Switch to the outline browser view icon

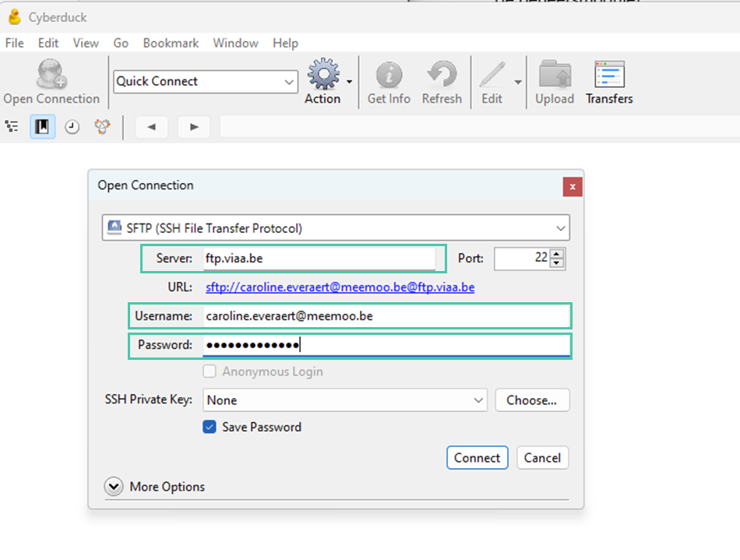click(x=12, y=126)
